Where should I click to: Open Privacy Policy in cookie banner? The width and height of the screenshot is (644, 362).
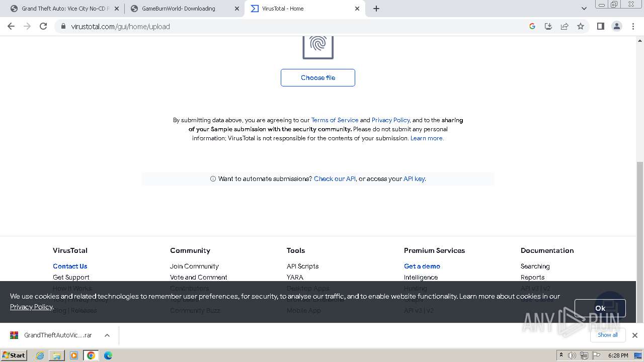point(31,307)
